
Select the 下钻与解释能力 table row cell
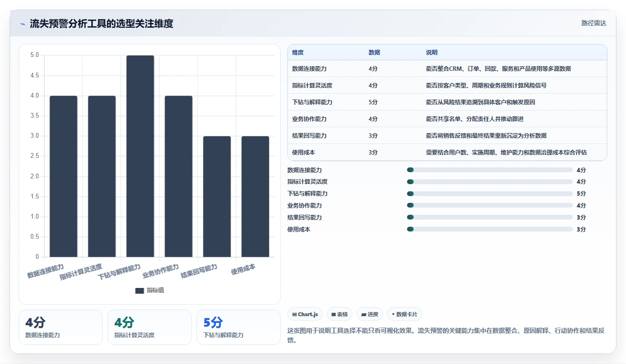tap(312, 102)
